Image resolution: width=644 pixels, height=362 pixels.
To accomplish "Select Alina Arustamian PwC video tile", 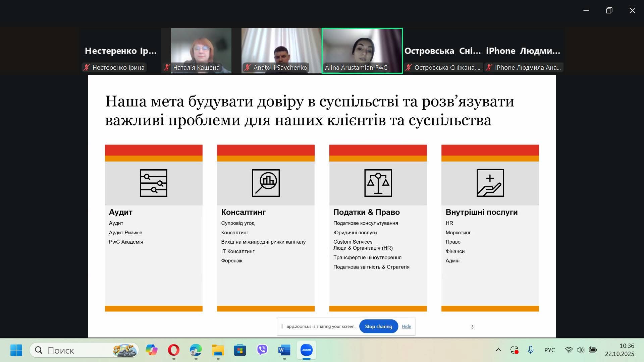I will click(x=362, y=50).
